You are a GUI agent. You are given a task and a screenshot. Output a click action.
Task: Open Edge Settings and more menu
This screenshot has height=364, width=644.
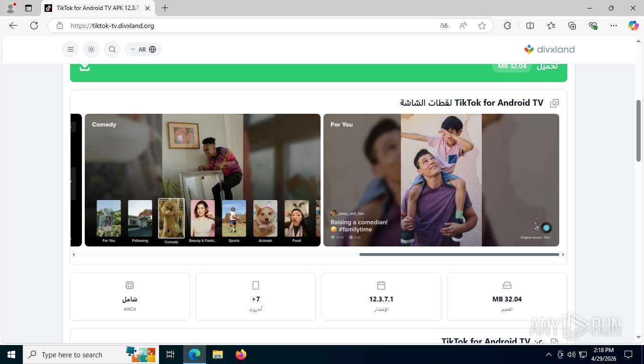(614, 26)
